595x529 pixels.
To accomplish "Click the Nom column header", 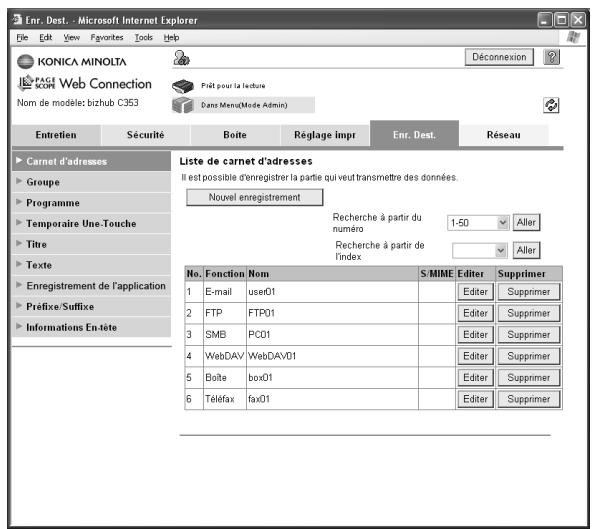I will (332, 274).
